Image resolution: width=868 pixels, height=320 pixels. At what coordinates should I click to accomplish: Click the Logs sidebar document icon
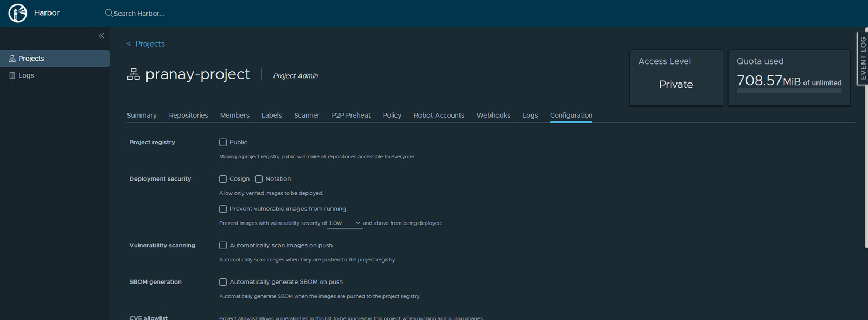(12, 75)
